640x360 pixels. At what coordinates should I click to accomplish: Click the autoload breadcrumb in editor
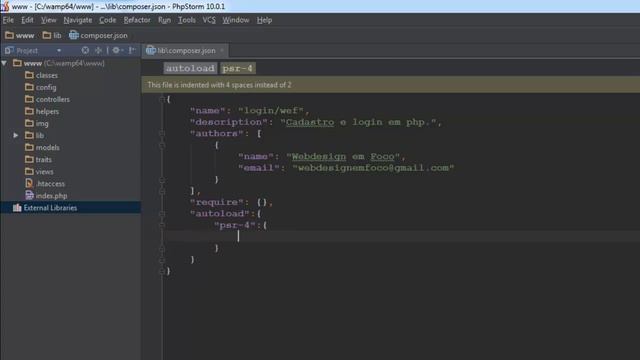190,68
